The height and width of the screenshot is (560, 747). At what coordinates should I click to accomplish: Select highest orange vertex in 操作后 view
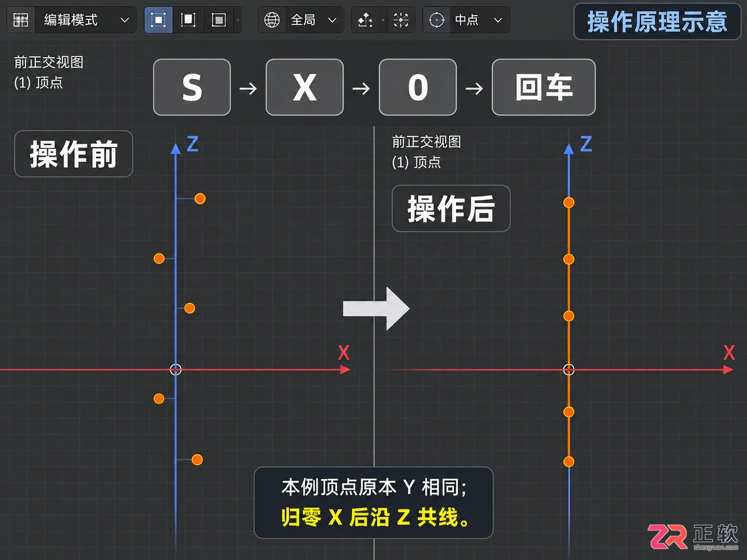pyautogui.click(x=569, y=202)
